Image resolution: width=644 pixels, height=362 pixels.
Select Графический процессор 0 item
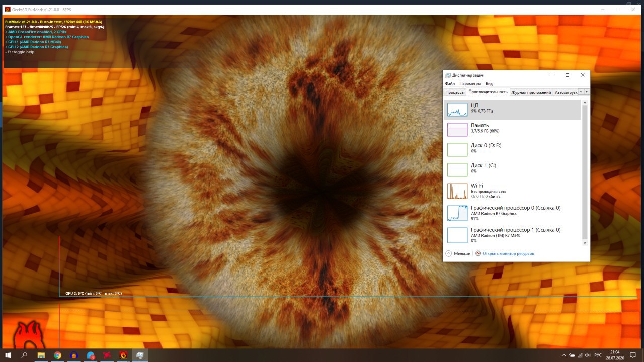(512, 213)
